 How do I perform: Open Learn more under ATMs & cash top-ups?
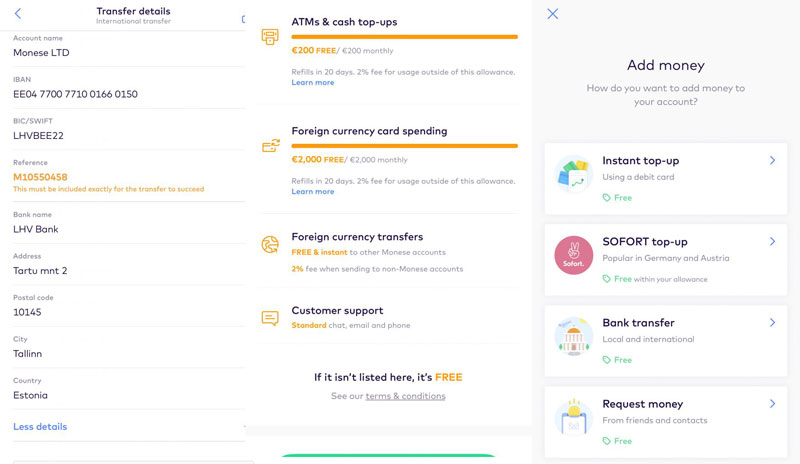click(x=313, y=83)
